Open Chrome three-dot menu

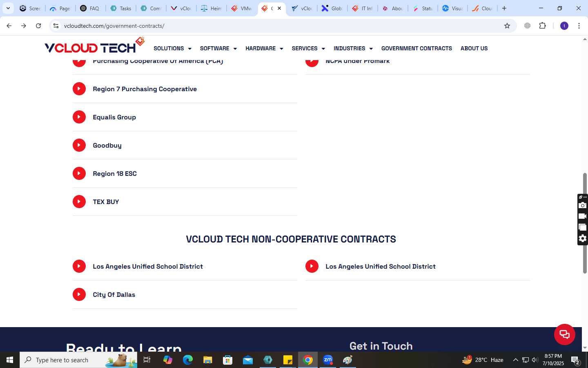coord(579,26)
